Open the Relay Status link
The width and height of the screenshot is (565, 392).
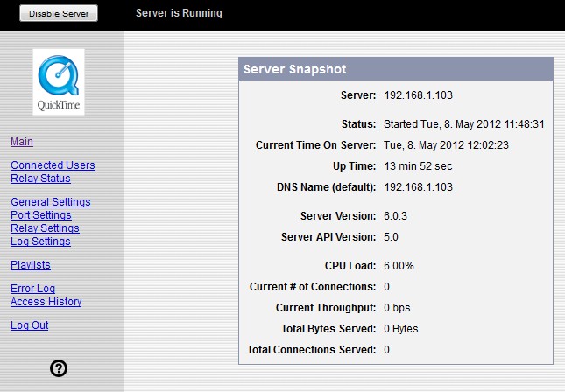pyautogui.click(x=40, y=178)
